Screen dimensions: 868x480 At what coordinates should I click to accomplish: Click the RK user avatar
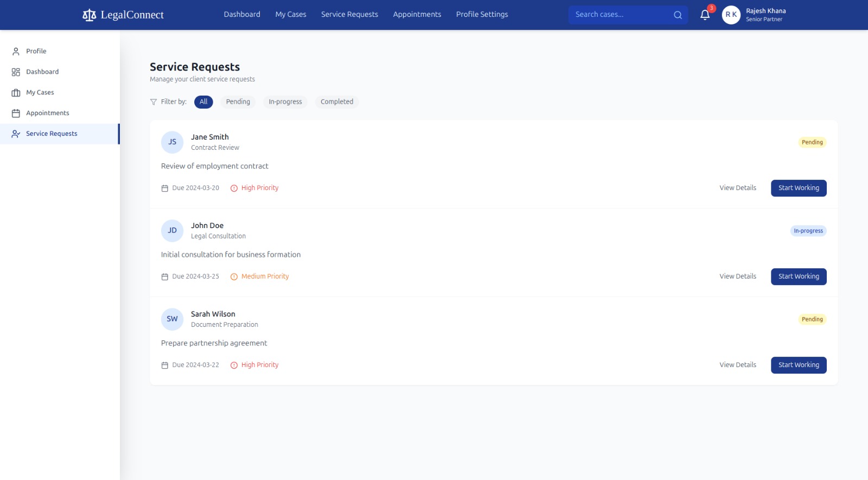[731, 15]
